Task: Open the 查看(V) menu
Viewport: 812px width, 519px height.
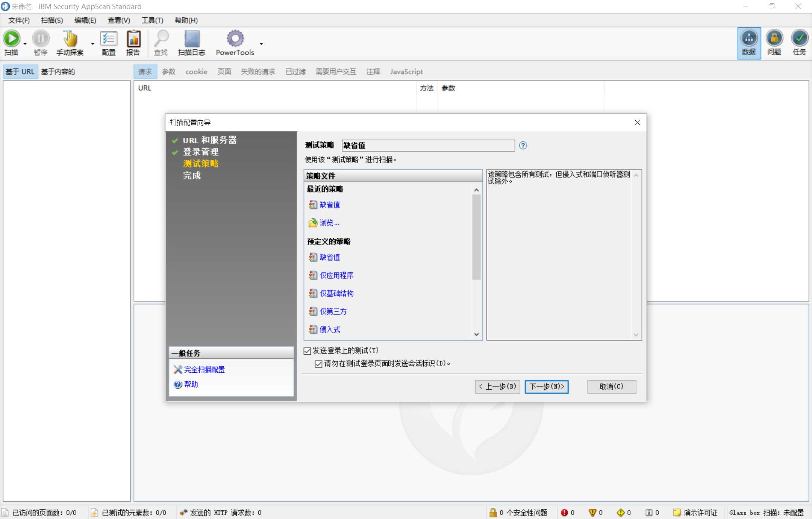Action: 119,20
